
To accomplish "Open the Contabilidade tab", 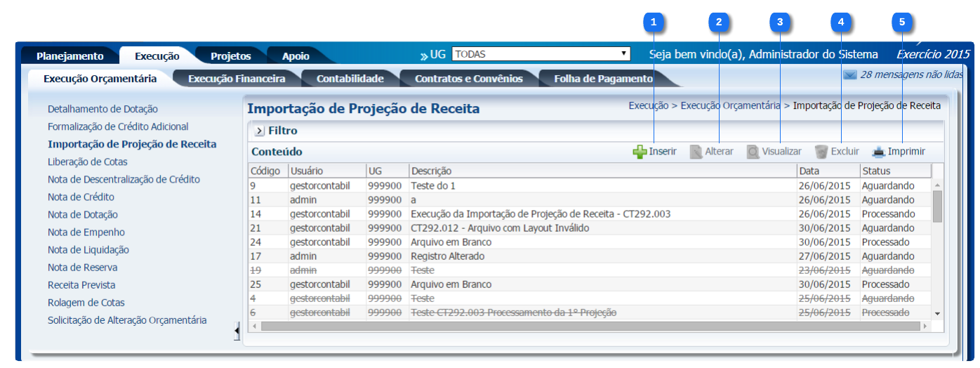I will pyautogui.click(x=350, y=79).
